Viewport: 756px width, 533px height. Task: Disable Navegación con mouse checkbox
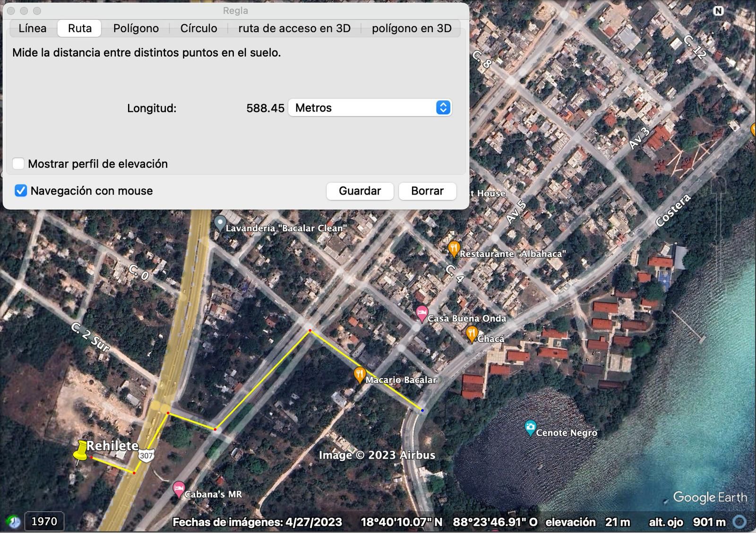21,191
